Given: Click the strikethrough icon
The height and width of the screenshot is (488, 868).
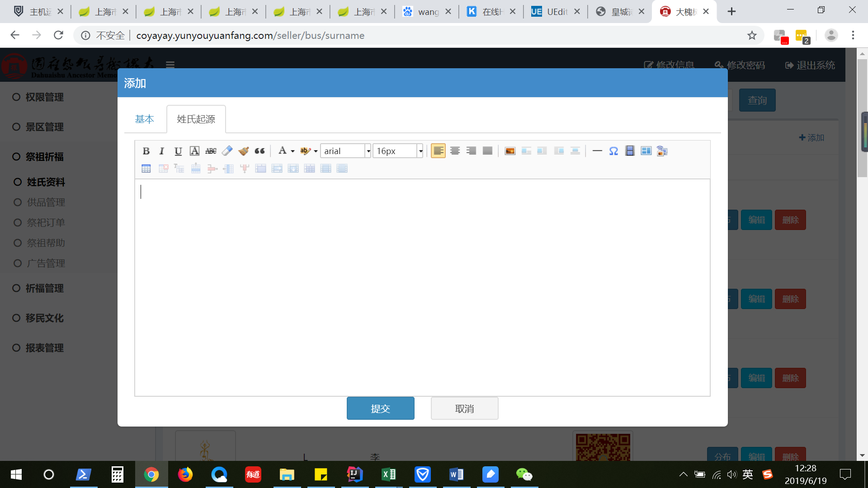Looking at the screenshot, I should 211,151.
